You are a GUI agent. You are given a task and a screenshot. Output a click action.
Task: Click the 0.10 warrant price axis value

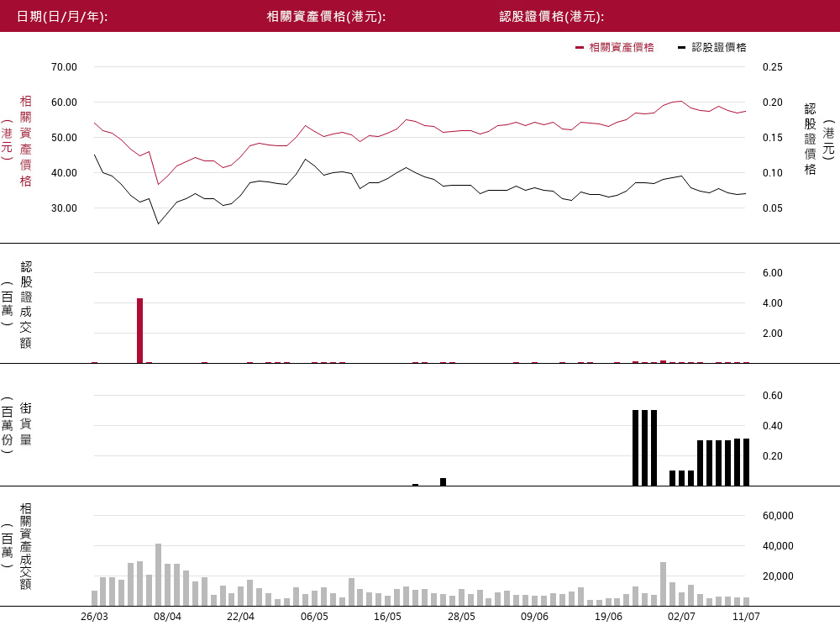coord(773,173)
